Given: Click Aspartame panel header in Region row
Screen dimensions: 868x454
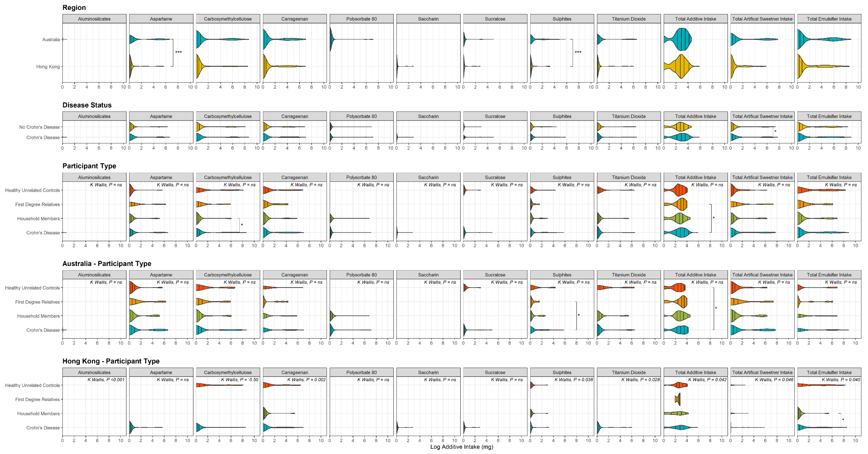Looking at the screenshot, I should pyautogui.click(x=161, y=19).
